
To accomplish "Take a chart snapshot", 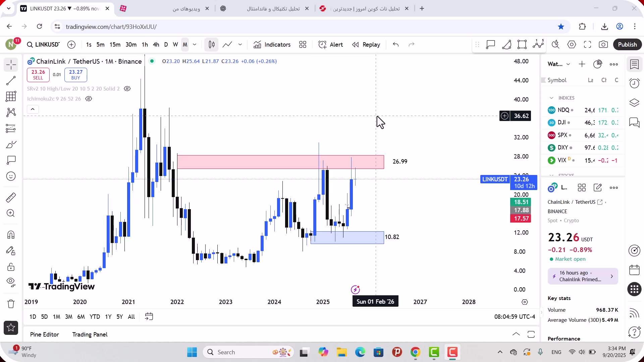I will tap(603, 45).
